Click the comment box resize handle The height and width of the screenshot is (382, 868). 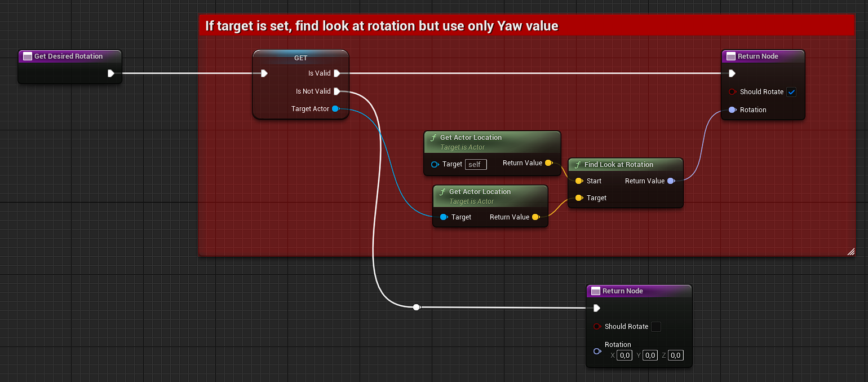pyautogui.click(x=851, y=252)
